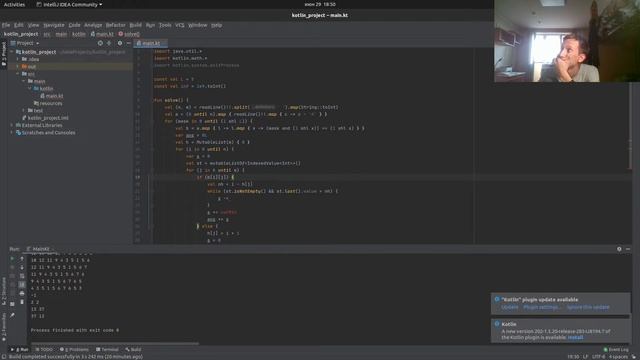Click the solve() breadcrumb
Screen dimensions: 640x360
(x=129, y=34)
